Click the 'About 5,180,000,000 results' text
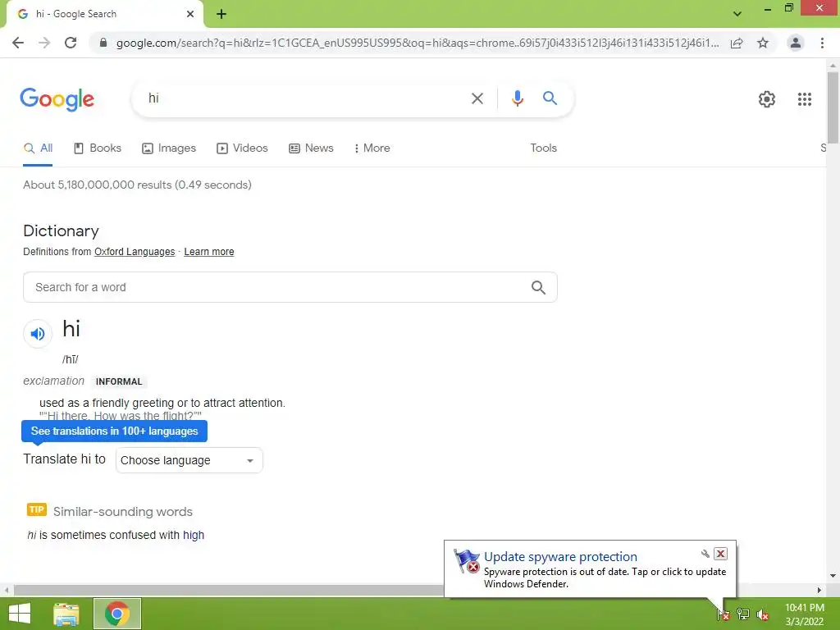This screenshot has width=840, height=630. [137, 185]
